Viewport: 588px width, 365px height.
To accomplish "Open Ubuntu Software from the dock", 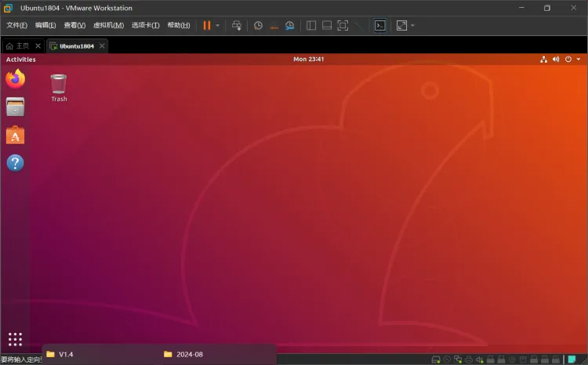I will click(15, 136).
